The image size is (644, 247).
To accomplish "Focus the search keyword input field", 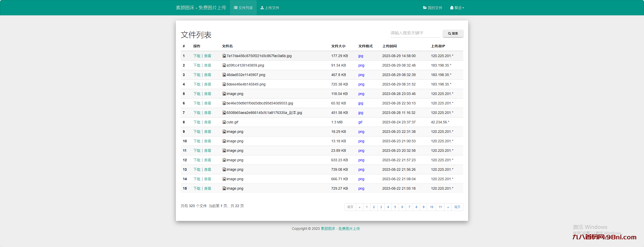I will point(415,33).
